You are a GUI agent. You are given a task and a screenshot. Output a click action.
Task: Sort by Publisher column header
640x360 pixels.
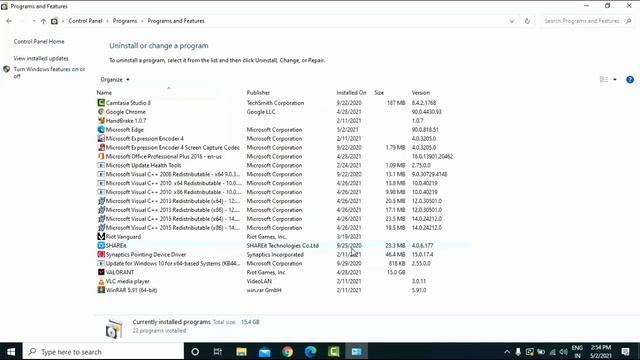click(x=258, y=93)
